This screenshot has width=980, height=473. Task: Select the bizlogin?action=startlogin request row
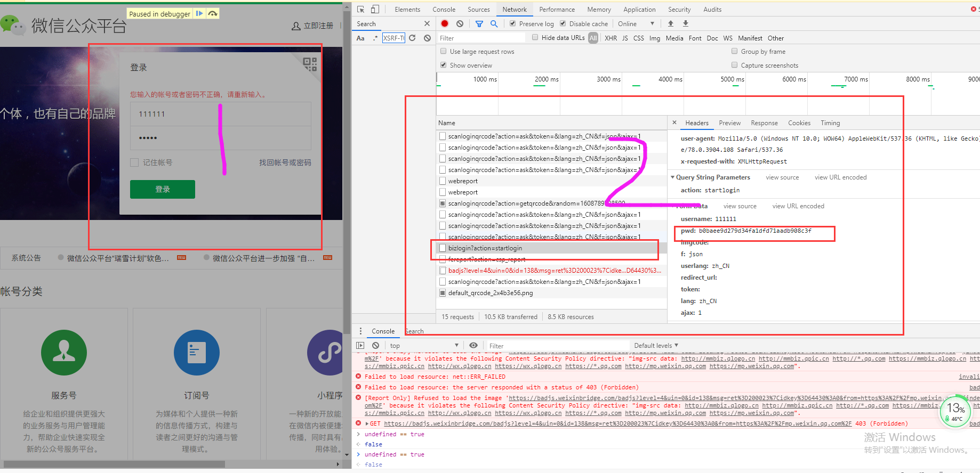coord(551,248)
